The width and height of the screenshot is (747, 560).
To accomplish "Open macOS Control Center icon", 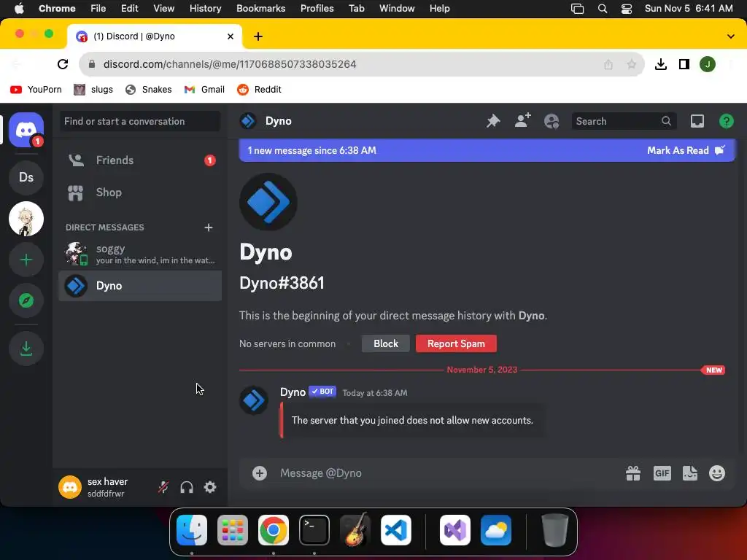I will [x=627, y=9].
